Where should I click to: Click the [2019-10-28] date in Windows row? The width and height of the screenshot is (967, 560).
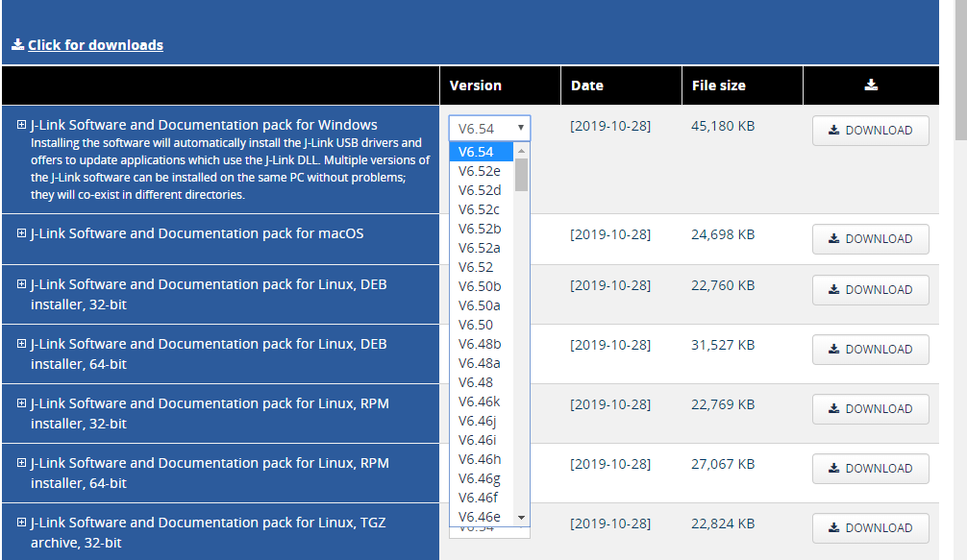(x=610, y=126)
